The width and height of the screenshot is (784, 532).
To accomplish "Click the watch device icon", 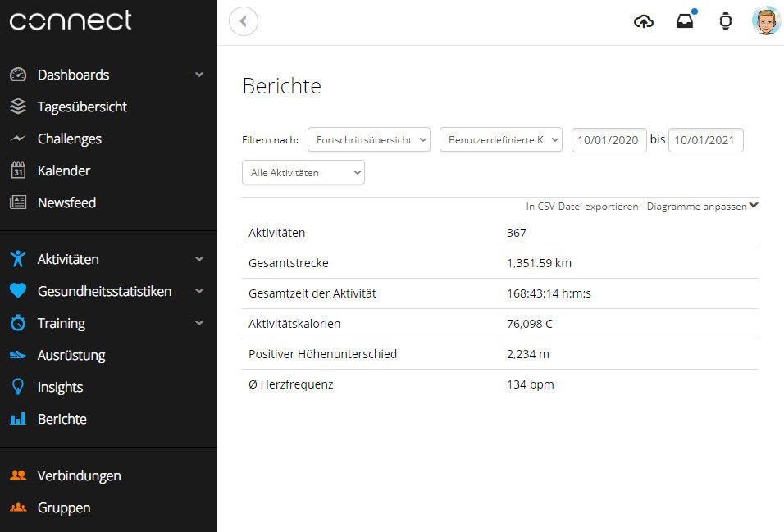I will click(726, 21).
